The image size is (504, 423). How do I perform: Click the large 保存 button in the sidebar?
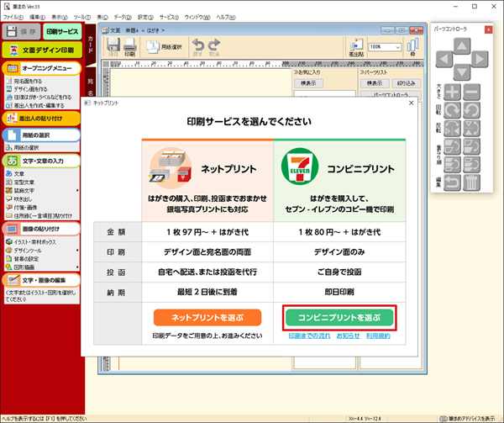(x=22, y=31)
